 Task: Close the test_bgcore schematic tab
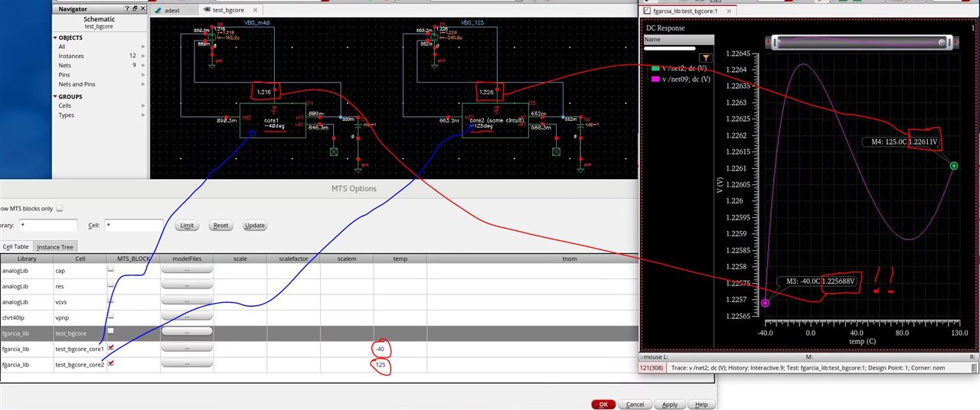tap(254, 11)
